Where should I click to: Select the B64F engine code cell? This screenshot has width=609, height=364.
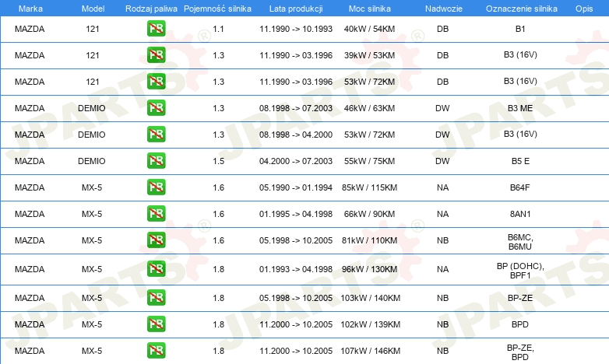(x=519, y=187)
